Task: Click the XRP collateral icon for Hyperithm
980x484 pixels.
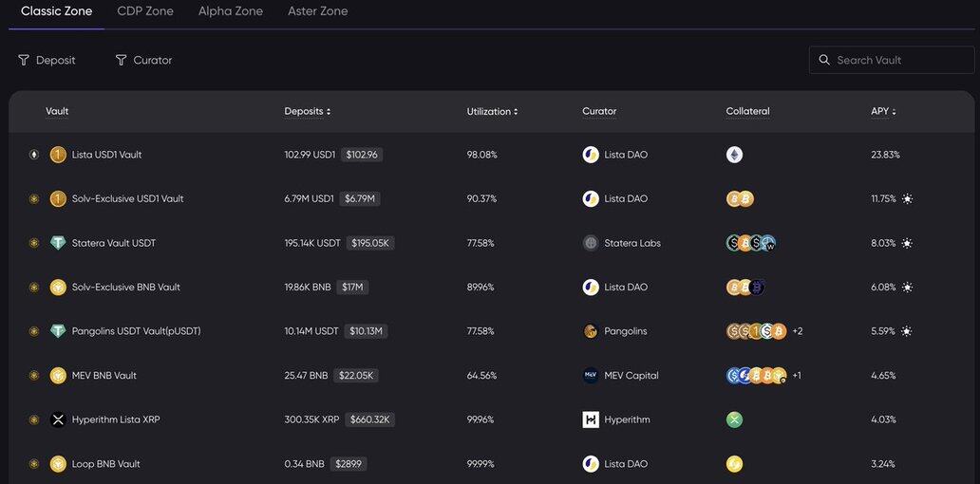Action: coord(734,419)
